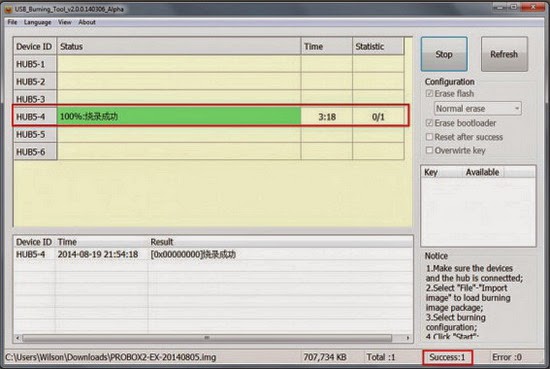
Task: Click the Notice instructions text
Action: tap(474, 302)
